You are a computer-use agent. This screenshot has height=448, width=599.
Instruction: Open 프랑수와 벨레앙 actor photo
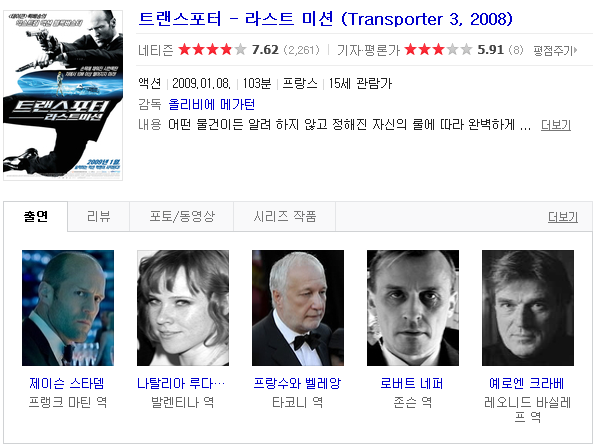pyautogui.click(x=298, y=308)
